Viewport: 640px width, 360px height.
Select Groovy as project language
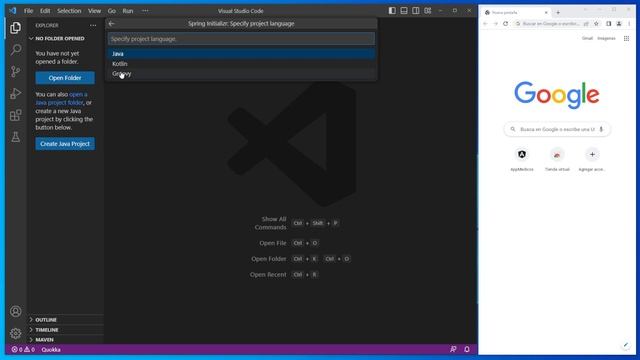click(241, 73)
